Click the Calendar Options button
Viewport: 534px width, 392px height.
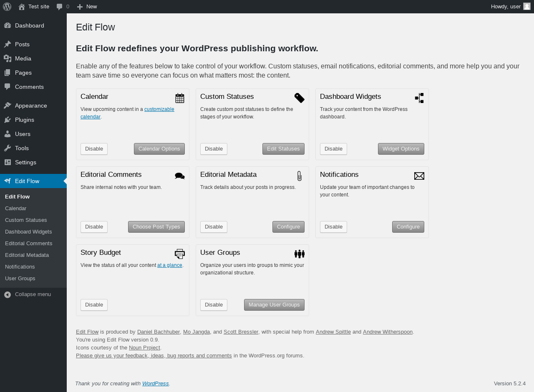point(159,149)
